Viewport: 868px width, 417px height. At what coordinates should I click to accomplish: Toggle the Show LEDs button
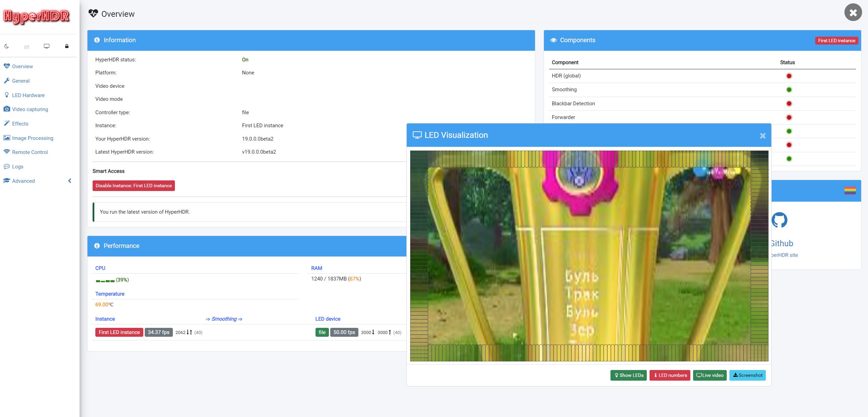coord(629,375)
